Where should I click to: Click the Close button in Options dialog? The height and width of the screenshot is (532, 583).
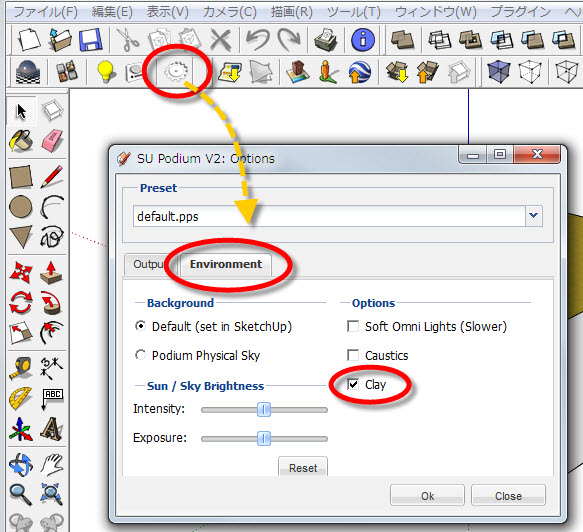click(508, 496)
